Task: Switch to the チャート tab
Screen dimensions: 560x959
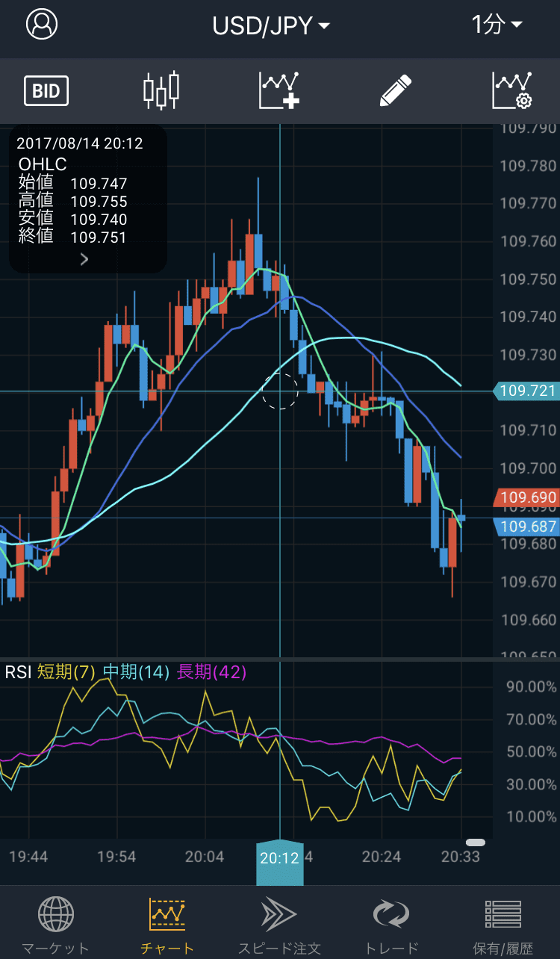Action: tap(167, 926)
